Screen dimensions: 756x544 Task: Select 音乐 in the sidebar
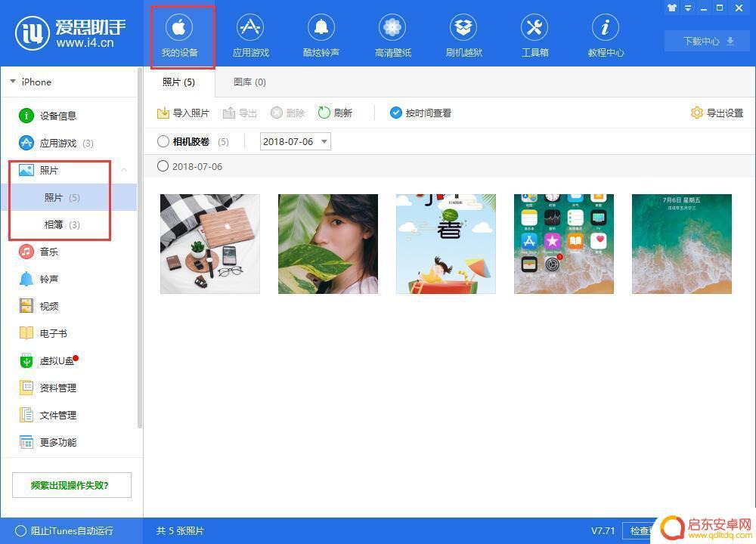pyautogui.click(x=39, y=252)
